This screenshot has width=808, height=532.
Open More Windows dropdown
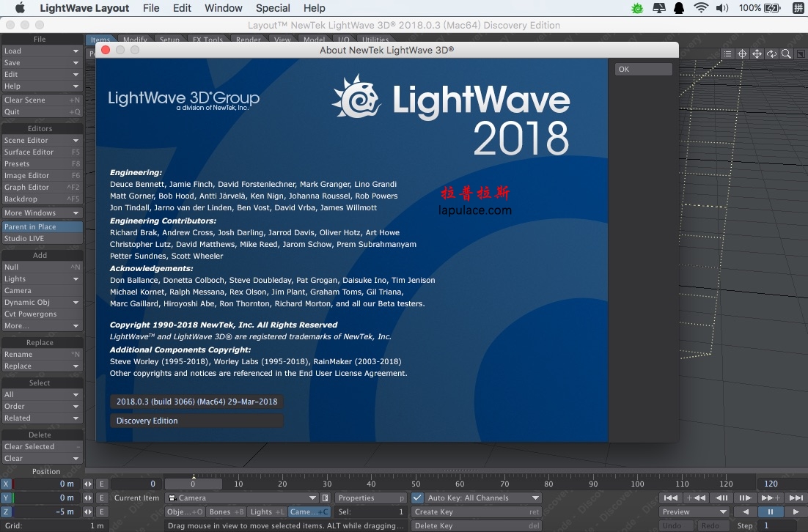(42, 213)
